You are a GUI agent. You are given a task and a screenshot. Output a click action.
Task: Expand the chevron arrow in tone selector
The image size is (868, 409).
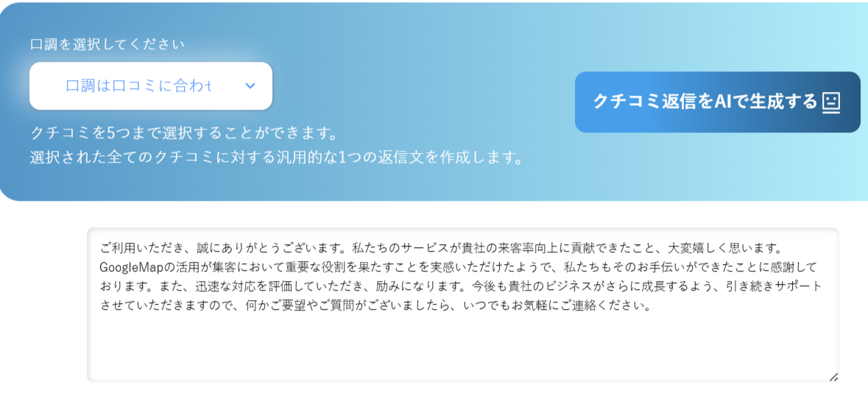[x=250, y=86]
